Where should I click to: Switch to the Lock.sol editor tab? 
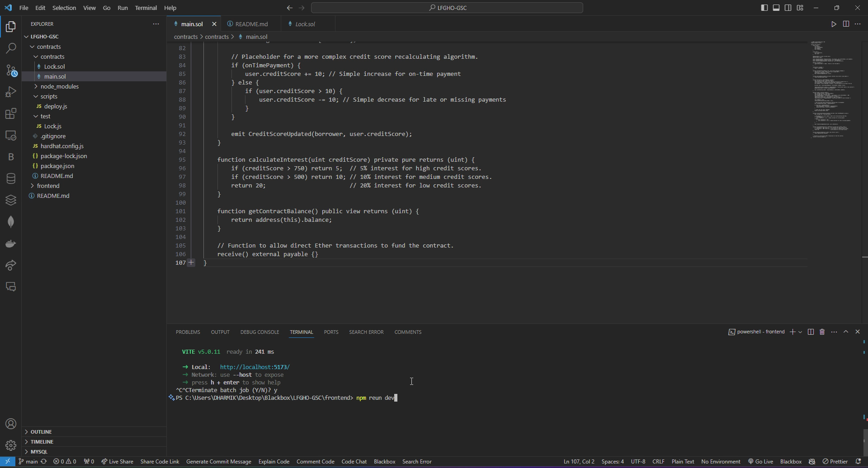pyautogui.click(x=305, y=24)
